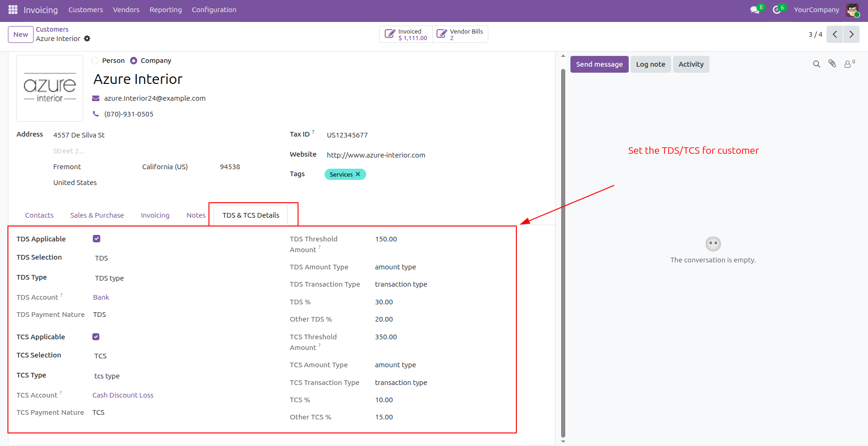Edit the ZIP code 94538 field
Viewport: 868px width, 446px height.
click(230, 167)
